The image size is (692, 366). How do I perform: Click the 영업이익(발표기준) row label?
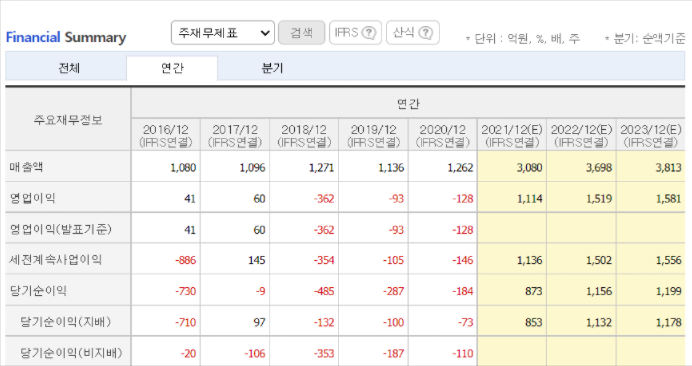(61, 230)
